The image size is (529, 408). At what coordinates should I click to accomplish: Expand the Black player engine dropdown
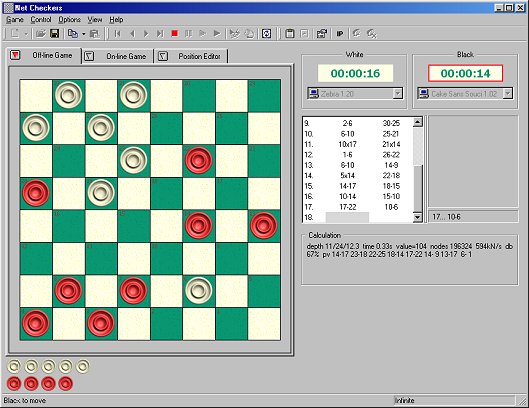[508, 93]
